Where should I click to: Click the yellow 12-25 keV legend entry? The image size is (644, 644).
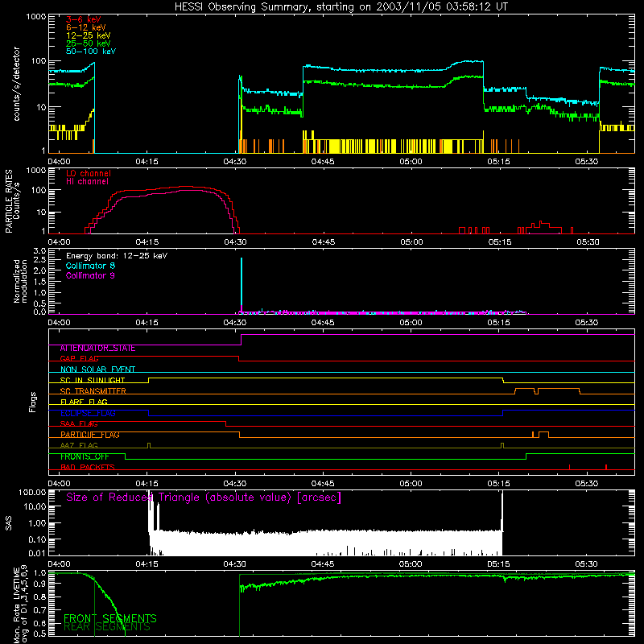pos(89,35)
